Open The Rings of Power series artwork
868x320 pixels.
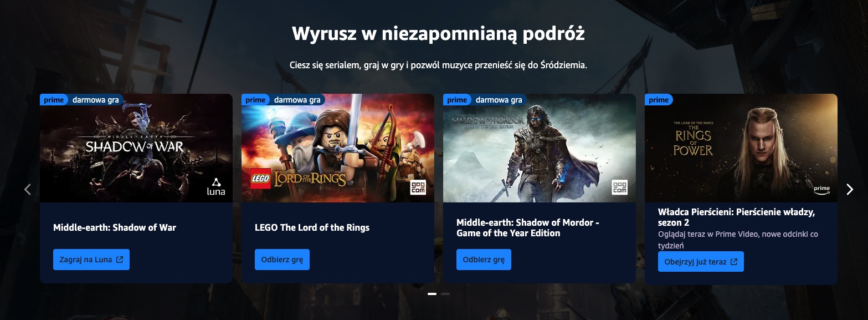(741, 148)
